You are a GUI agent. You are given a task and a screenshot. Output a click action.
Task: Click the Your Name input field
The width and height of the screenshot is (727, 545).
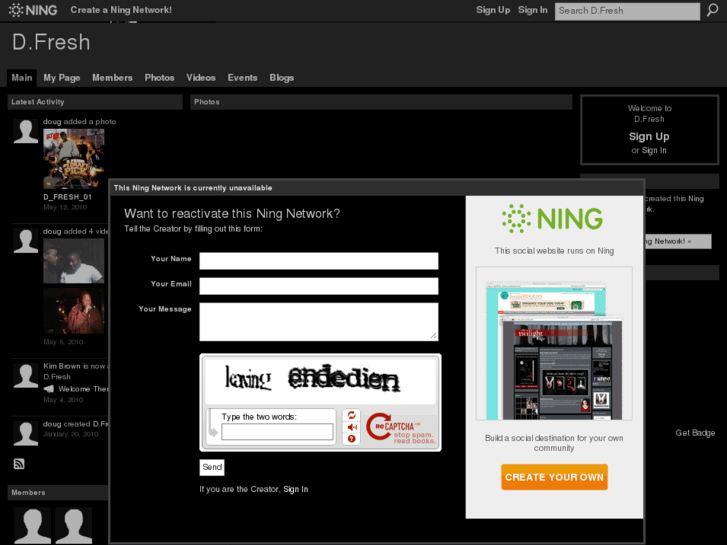tap(319, 261)
